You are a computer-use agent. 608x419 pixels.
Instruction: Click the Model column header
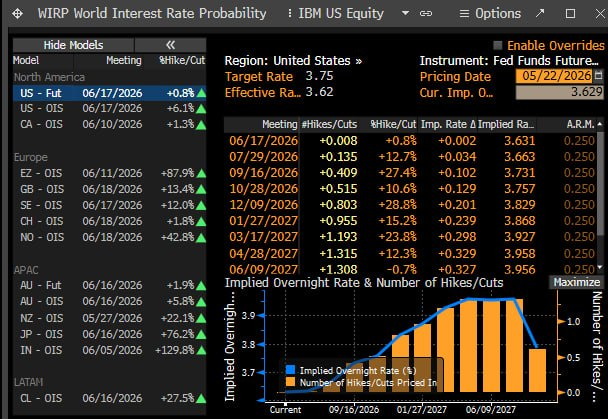pos(26,60)
